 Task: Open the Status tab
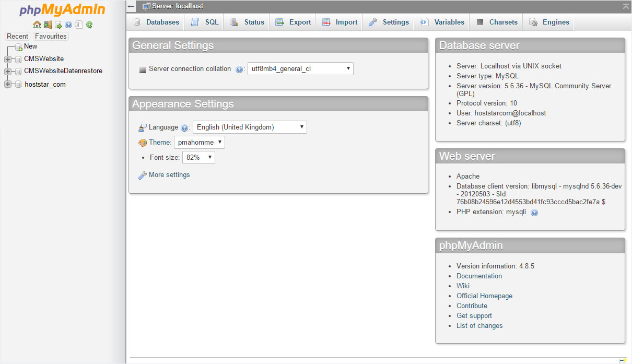click(x=247, y=22)
